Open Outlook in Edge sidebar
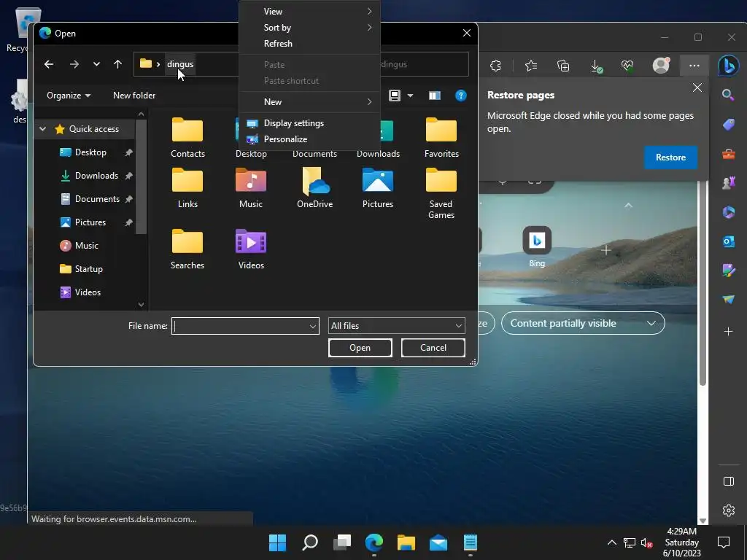The height and width of the screenshot is (560, 747). coord(729,241)
